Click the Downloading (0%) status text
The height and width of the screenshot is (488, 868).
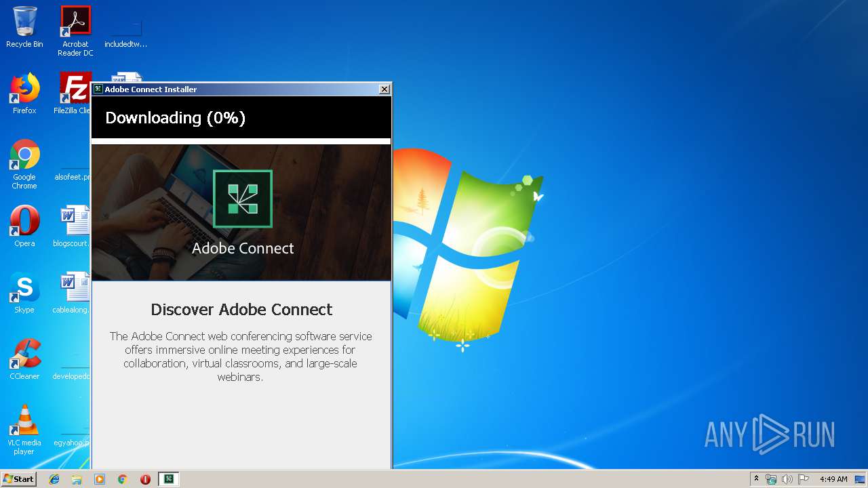click(x=176, y=118)
